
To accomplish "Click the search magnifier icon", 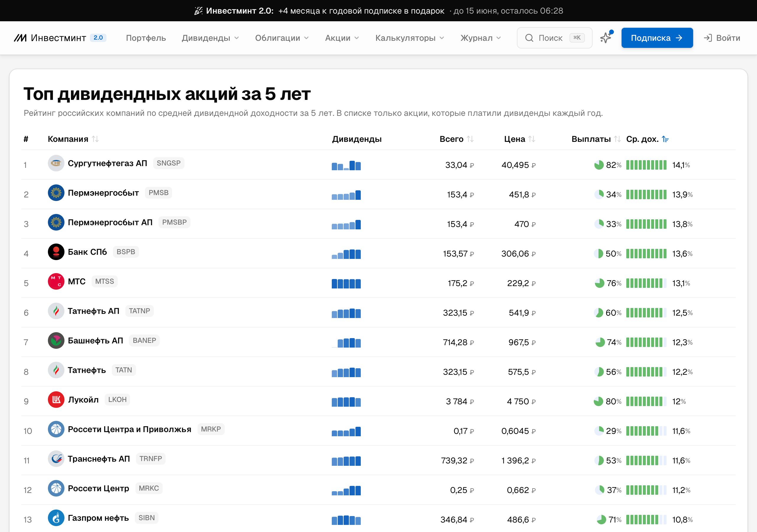I will 529,38.
